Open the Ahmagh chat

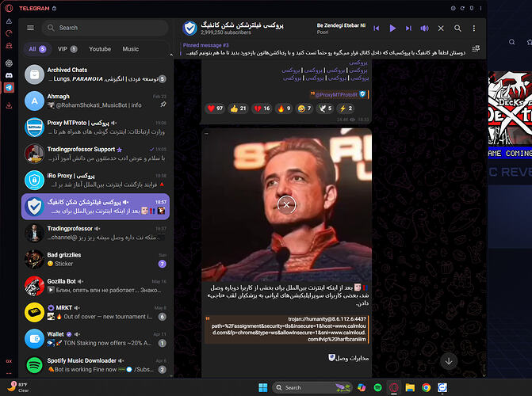[96, 101]
